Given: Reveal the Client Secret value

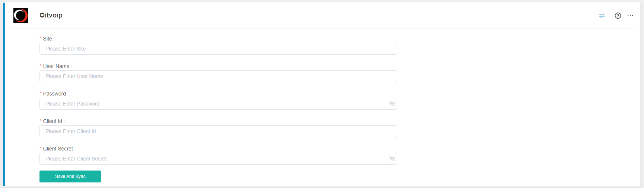Looking at the screenshot, I should tap(392, 159).
